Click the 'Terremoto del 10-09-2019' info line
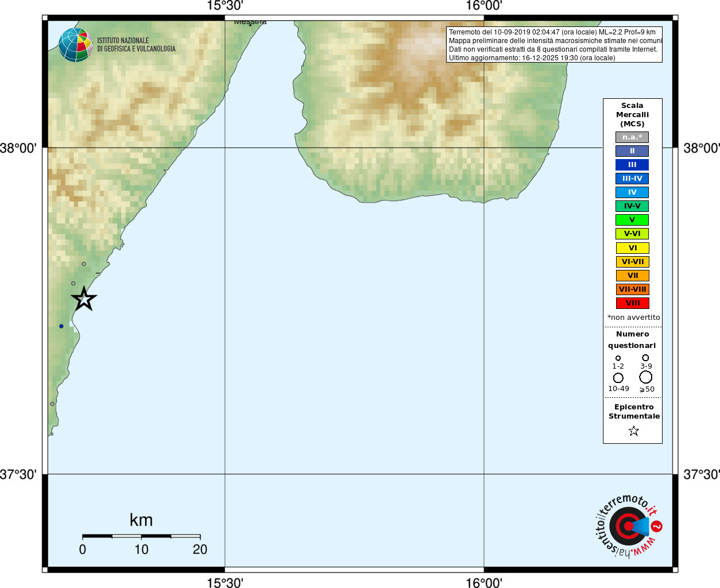This screenshot has width=720, height=588. 552,32
